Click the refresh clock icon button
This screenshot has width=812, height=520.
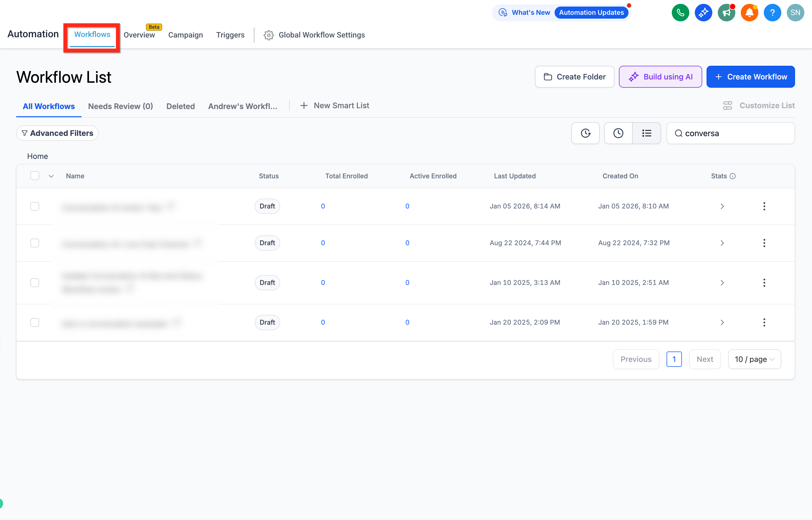585,133
